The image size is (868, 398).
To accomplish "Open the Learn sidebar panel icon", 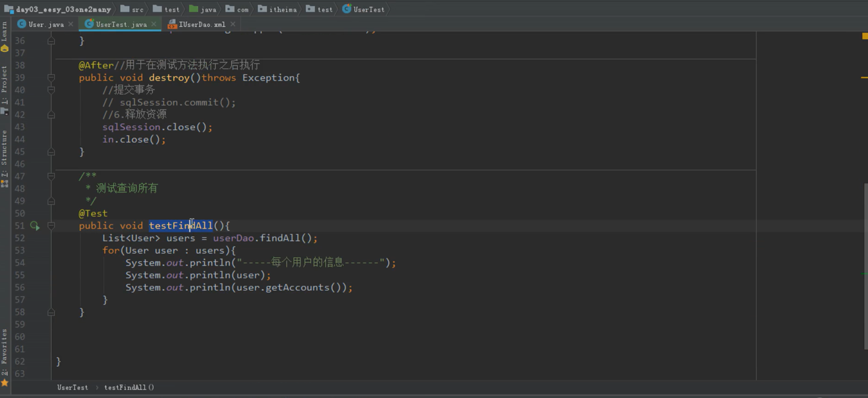I will (x=4, y=48).
